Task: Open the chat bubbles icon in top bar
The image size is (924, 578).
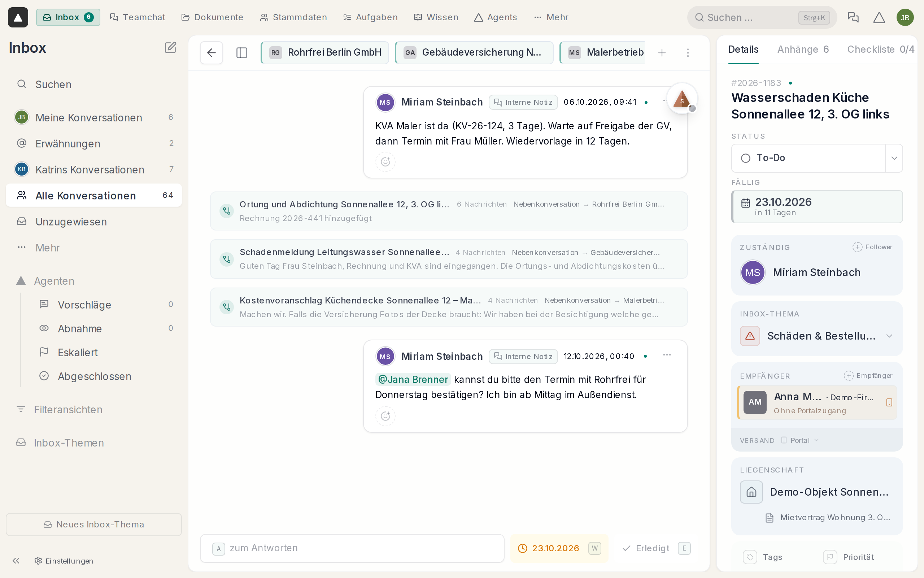Action: pyautogui.click(x=853, y=17)
